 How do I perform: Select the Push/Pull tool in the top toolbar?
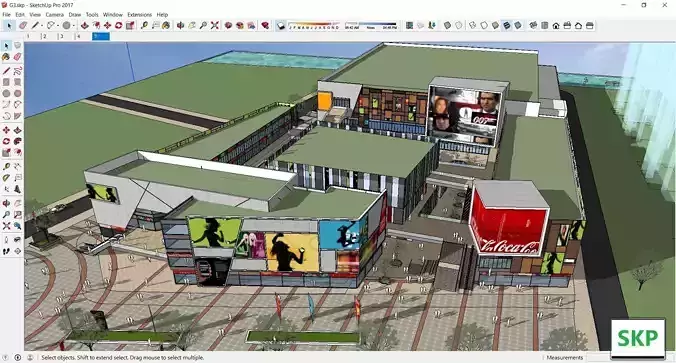tap(84, 25)
